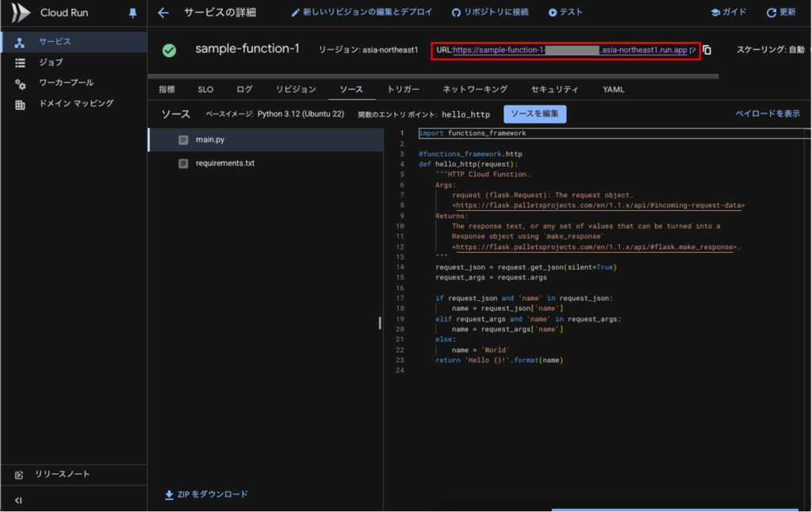Select requirements.txt in the file list
The image size is (812, 512).
[x=266, y=163]
